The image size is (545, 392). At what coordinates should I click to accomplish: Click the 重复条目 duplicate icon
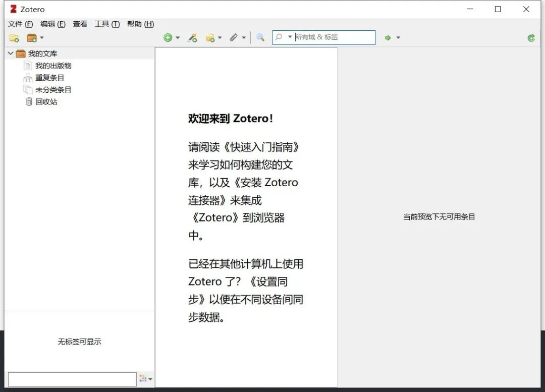(27, 78)
